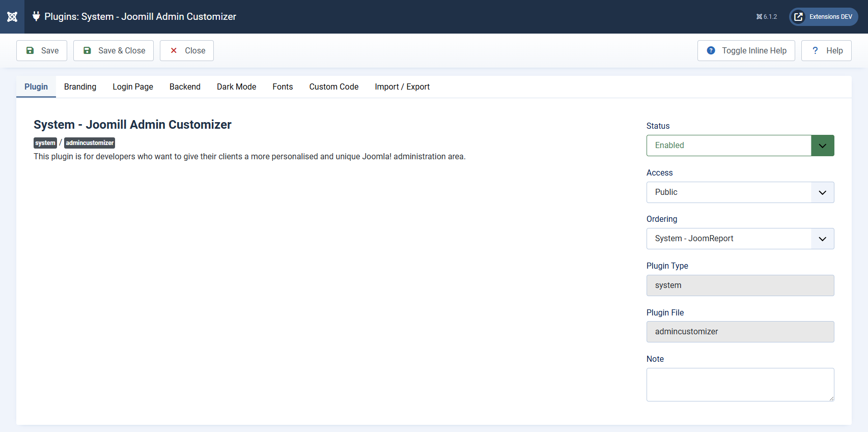Open the Access dropdown showing Public
Image resolution: width=868 pixels, height=432 pixels.
(740, 192)
